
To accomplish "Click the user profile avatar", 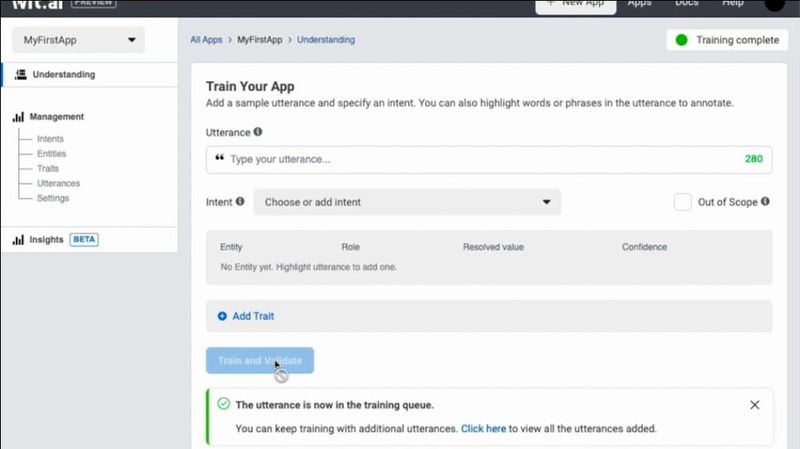I will point(774,4).
